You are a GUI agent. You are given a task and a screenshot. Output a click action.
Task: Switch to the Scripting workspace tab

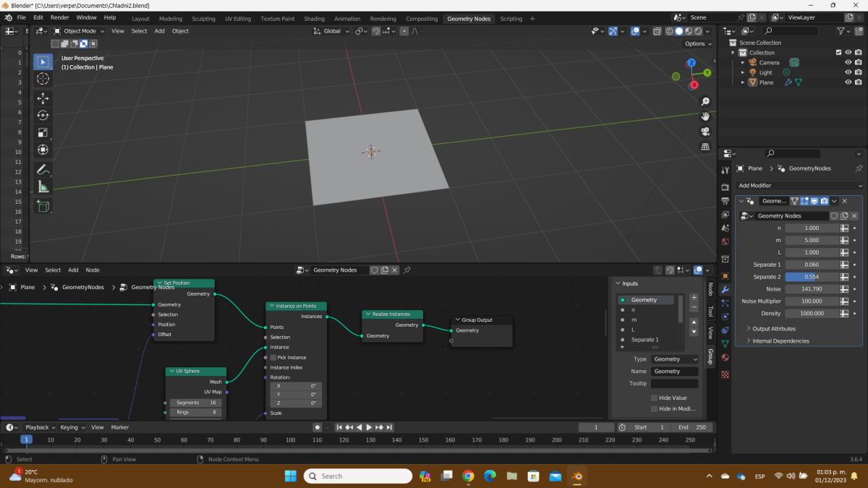click(x=511, y=19)
